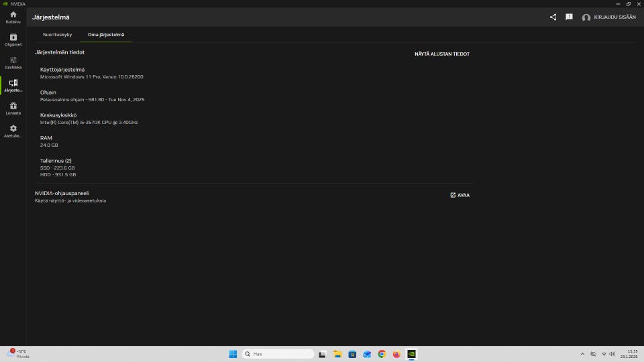Click the HDD - 931.5 GB entry
Image resolution: width=644 pixels, height=362 pixels.
(58, 174)
